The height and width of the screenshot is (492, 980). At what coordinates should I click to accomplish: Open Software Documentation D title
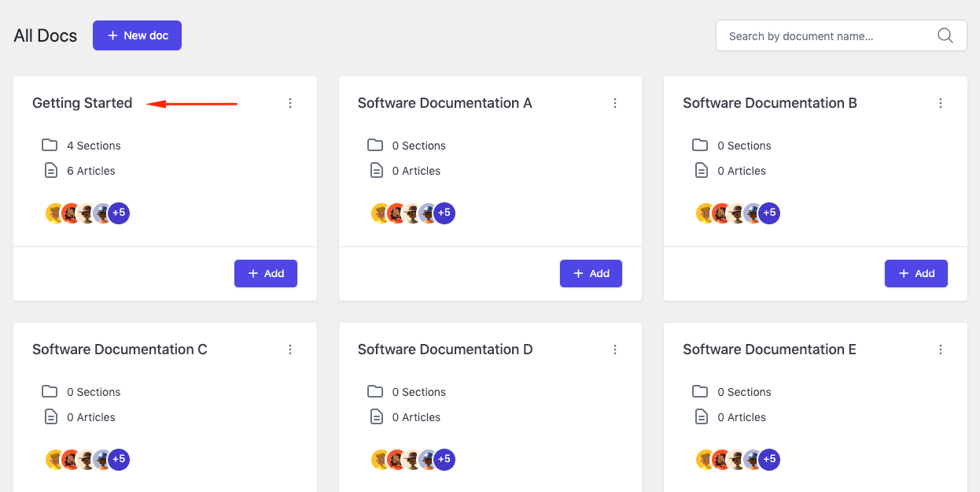coord(445,350)
